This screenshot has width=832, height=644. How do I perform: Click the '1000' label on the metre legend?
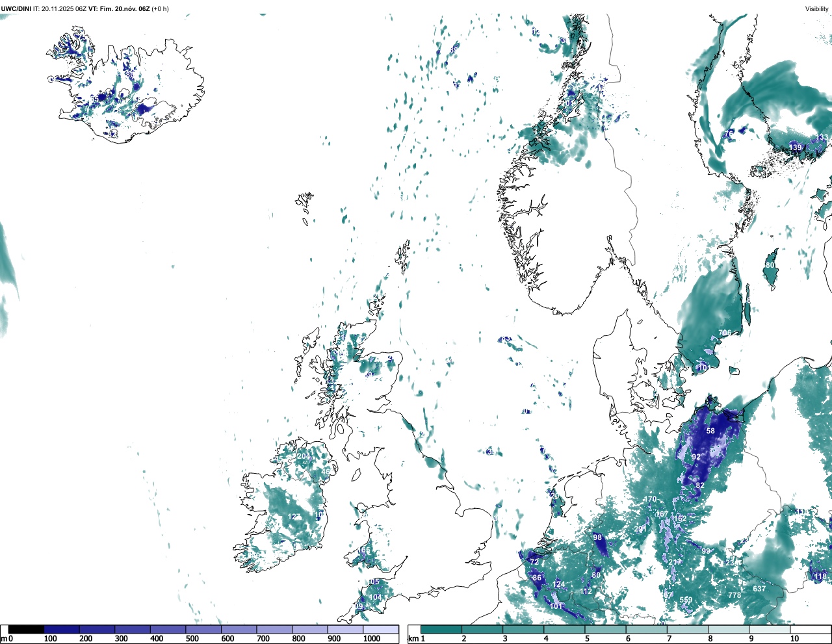coord(372,639)
